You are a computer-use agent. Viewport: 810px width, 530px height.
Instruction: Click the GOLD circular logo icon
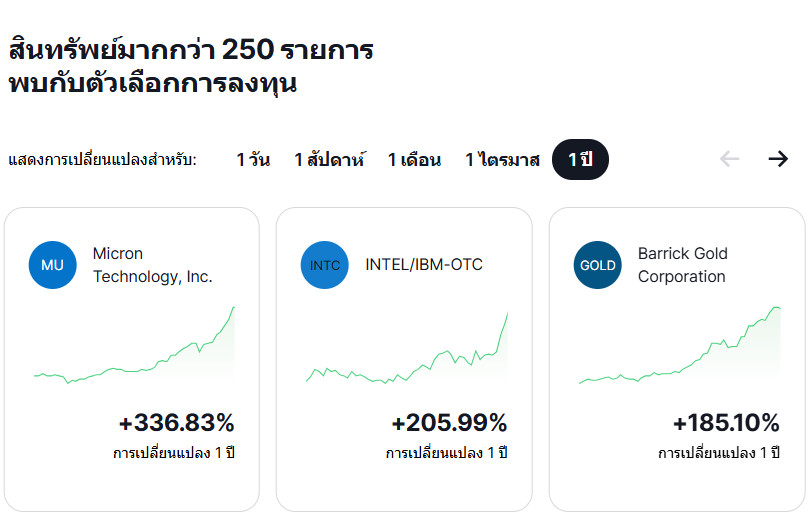click(x=598, y=265)
